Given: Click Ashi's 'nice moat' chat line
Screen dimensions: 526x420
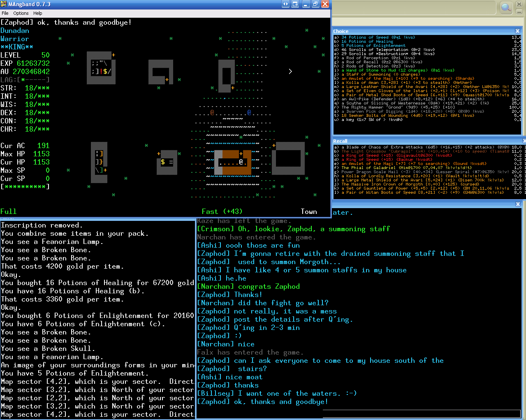Looking at the screenshot, I should (x=230, y=377).
